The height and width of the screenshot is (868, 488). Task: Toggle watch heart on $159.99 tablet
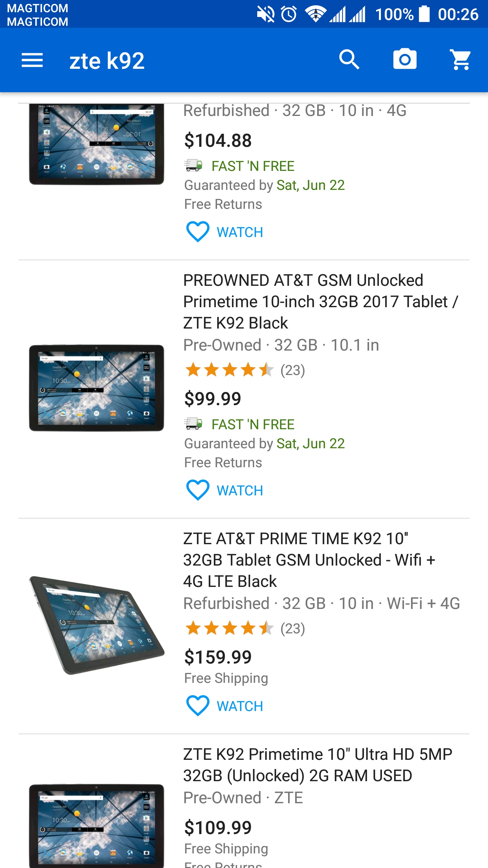(198, 706)
